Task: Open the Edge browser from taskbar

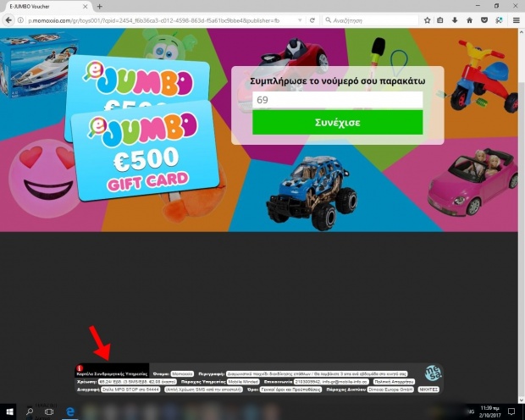Action: pos(72,411)
